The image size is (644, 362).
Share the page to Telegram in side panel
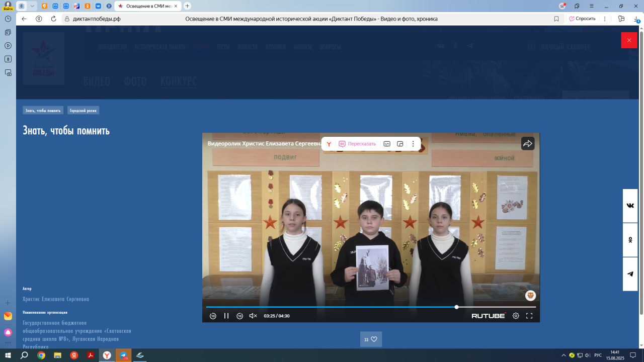point(630,274)
